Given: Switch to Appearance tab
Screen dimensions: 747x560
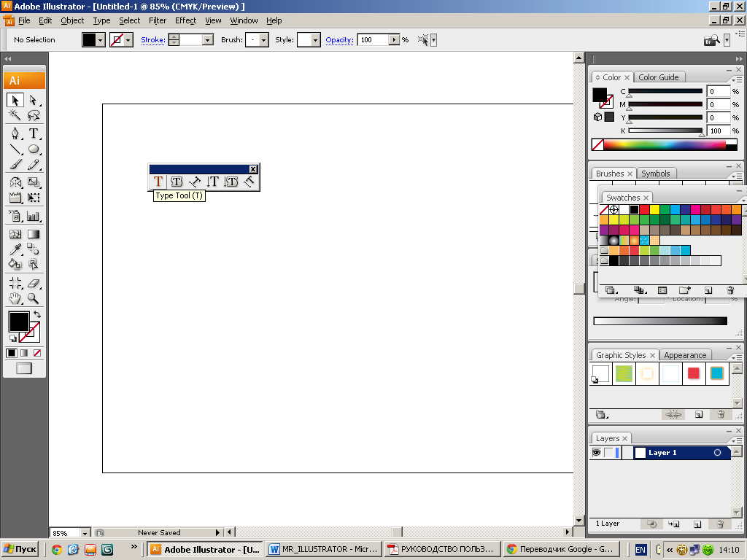Looking at the screenshot, I should tap(684, 355).
